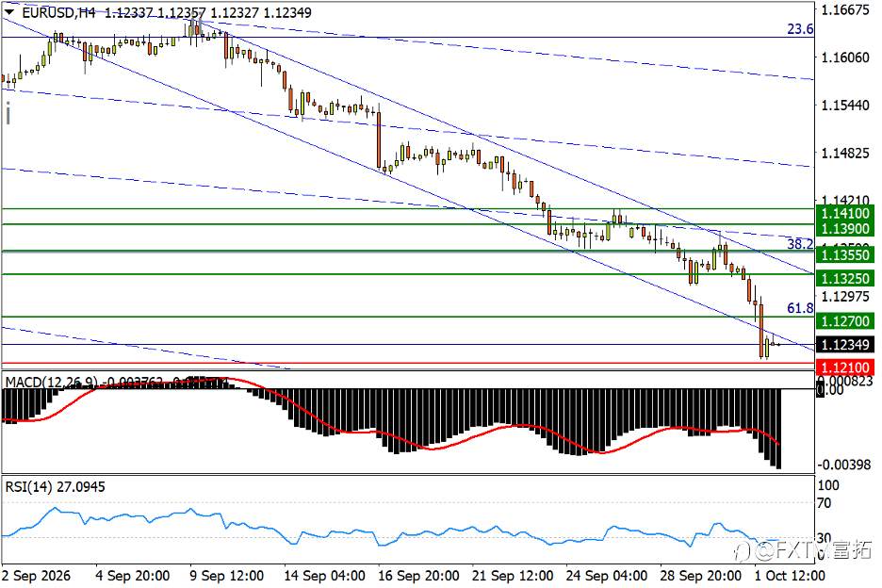882x588 pixels.
Task: Click the 23.6 Fibonacci level label
Action: [800, 29]
